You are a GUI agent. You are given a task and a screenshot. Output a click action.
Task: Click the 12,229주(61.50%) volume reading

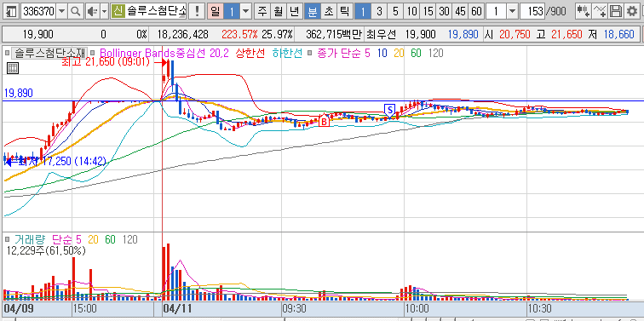coord(46,250)
